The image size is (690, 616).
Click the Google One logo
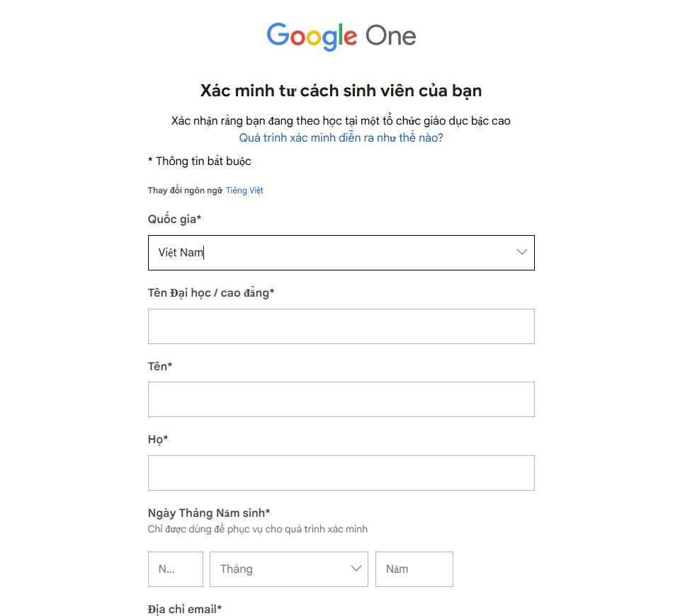point(341,36)
